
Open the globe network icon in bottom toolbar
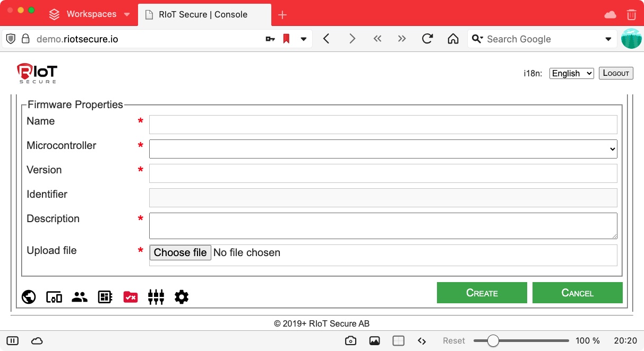[x=29, y=297]
